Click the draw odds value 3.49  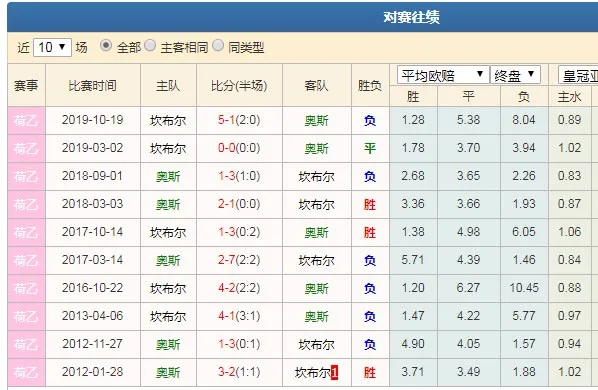point(468,372)
